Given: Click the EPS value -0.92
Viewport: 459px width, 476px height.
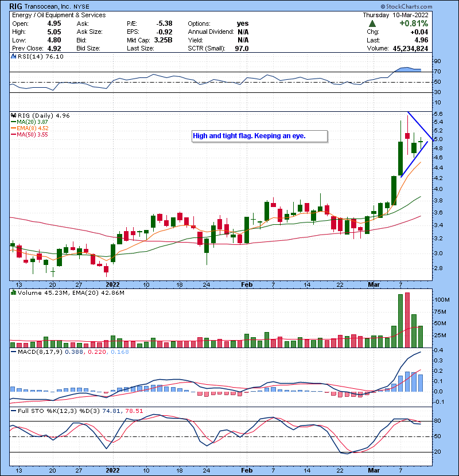Looking at the screenshot, I should pyautogui.click(x=164, y=32).
